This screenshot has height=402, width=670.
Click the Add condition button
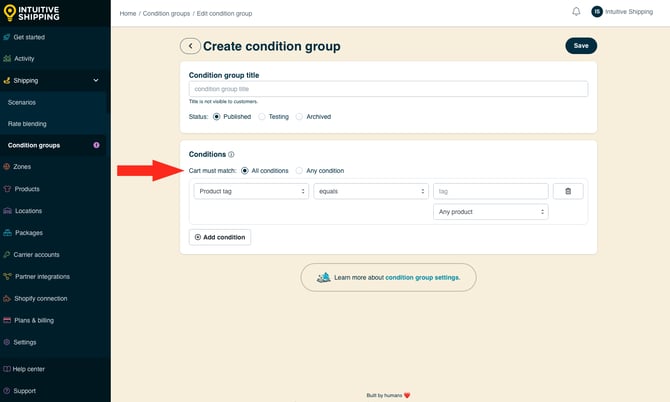pyautogui.click(x=220, y=237)
